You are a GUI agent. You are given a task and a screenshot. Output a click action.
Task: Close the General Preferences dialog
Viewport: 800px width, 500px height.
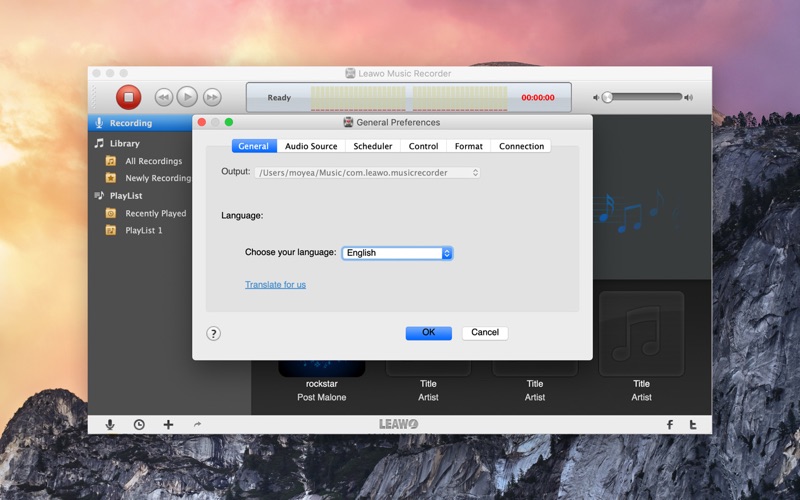point(202,122)
